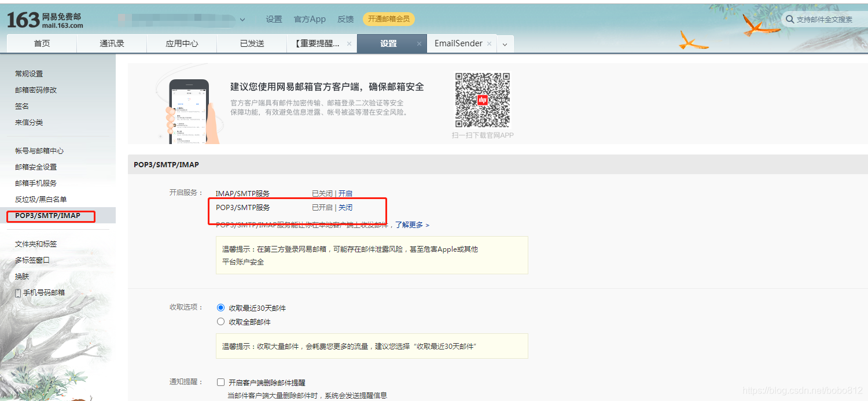Click the 建议您使用网易邮箱官方客户端 headline
This screenshot has height=401, width=868.
(x=327, y=87)
